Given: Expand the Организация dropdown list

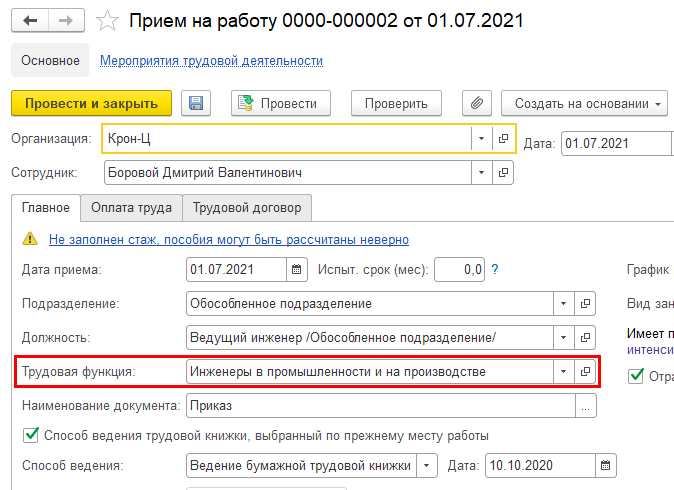Looking at the screenshot, I should click(x=481, y=138).
